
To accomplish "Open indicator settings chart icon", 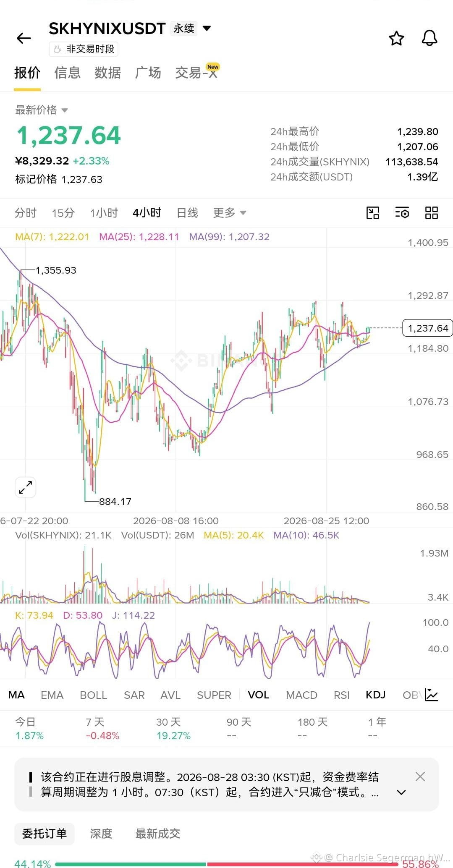I will [432, 695].
